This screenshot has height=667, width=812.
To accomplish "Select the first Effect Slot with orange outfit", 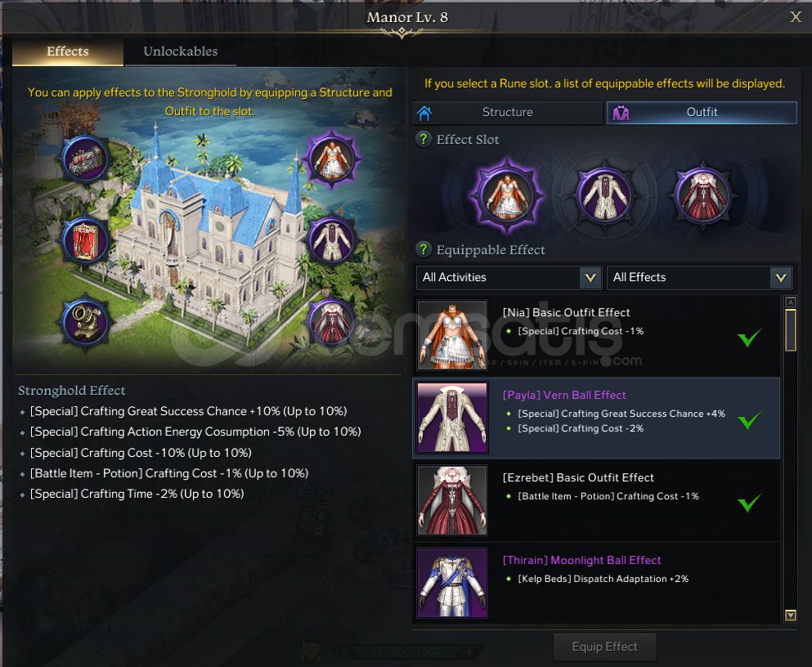I will [x=506, y=196].
